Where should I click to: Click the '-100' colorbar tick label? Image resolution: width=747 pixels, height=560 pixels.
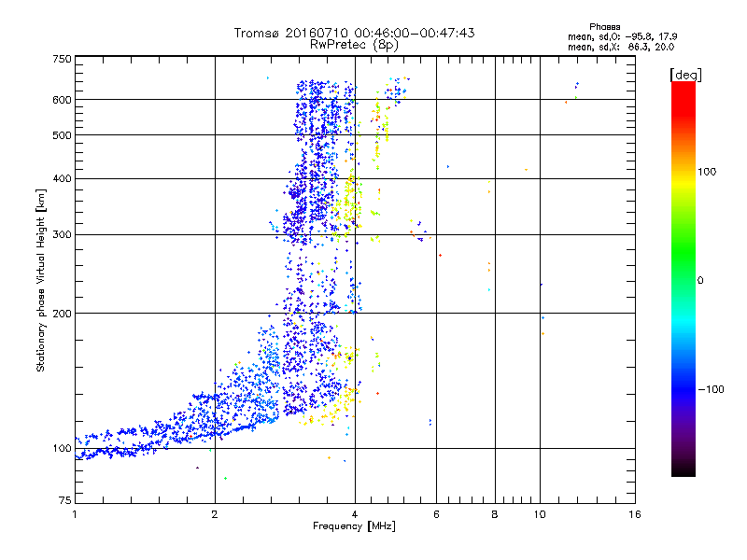[x=711, y=389]
